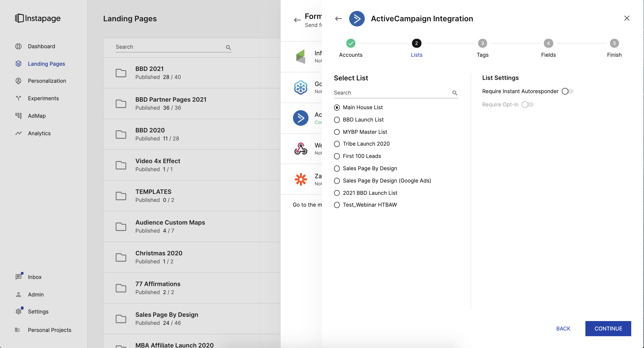Open the BBD 2021 folder icon

(121, 73)
